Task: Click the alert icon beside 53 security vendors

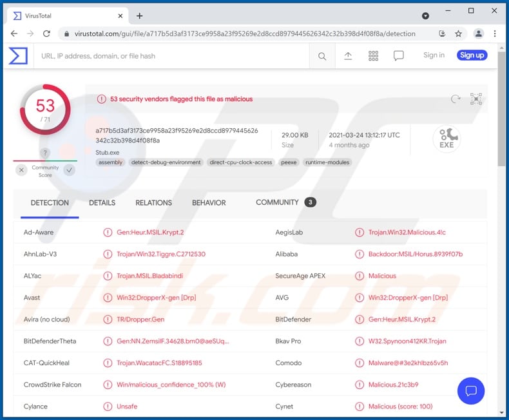Action: pos(101,99)
